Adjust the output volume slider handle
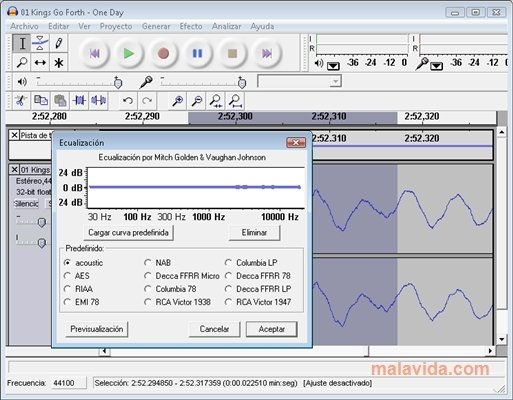Viewport: 513px width, 400px height. 118,82
